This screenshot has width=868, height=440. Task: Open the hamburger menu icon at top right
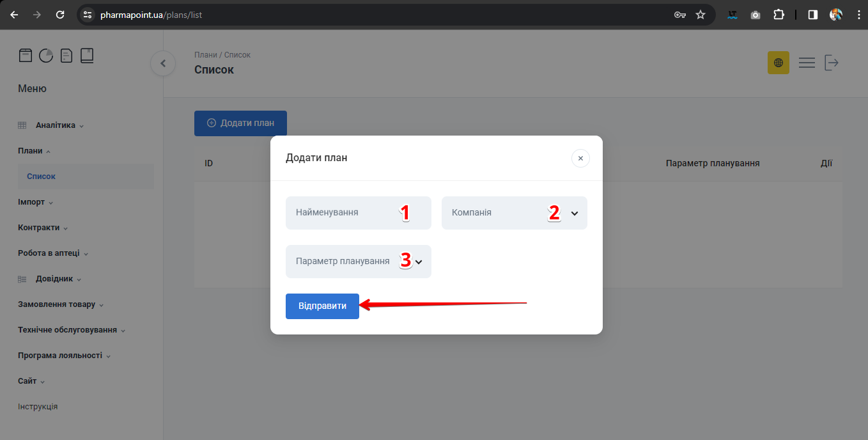pyautogui.click(x=807, y=63)
